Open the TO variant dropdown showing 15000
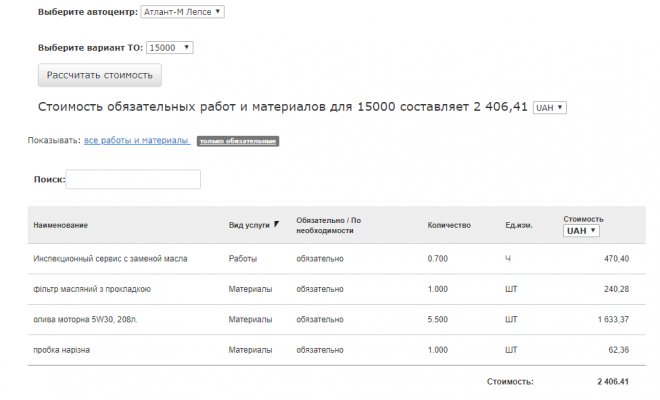Viewport: 660px width, 400px height. click(170, 48)
